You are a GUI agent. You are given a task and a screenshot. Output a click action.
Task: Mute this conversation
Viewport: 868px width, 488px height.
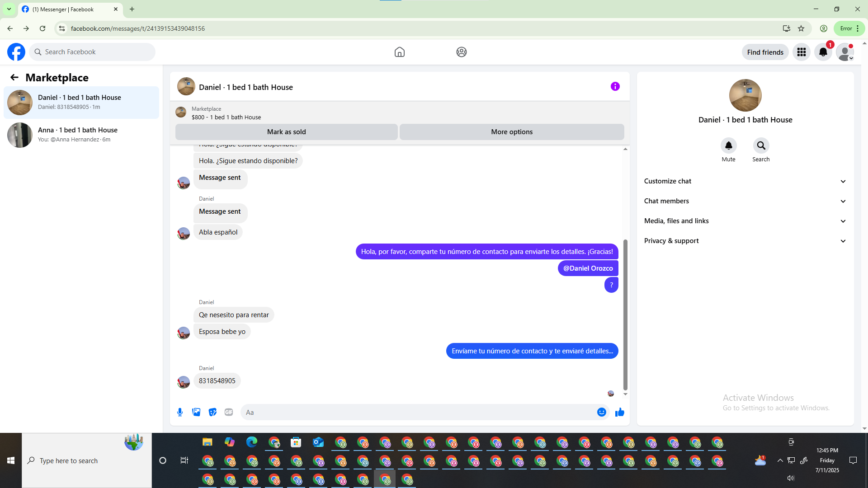pos(729,145)
